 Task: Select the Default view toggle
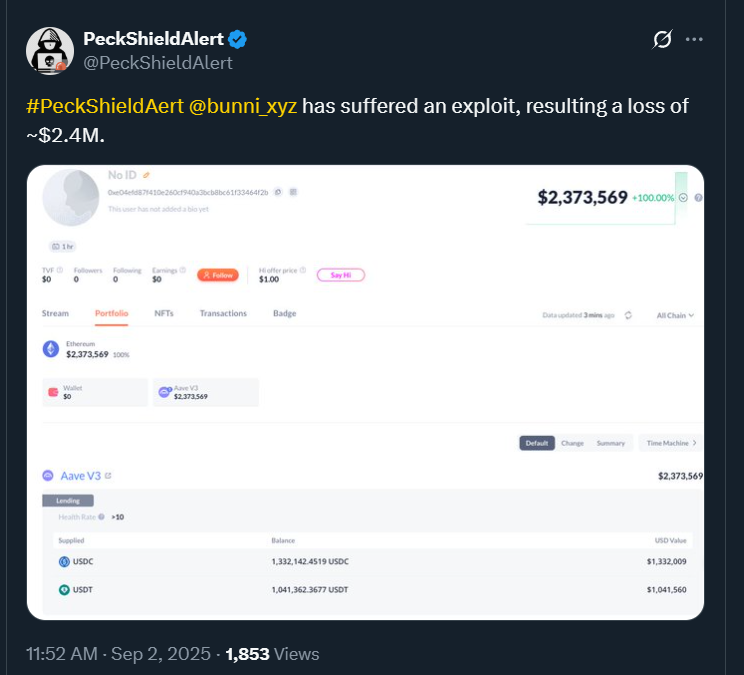pyautogui.click(x=537, y=443)
